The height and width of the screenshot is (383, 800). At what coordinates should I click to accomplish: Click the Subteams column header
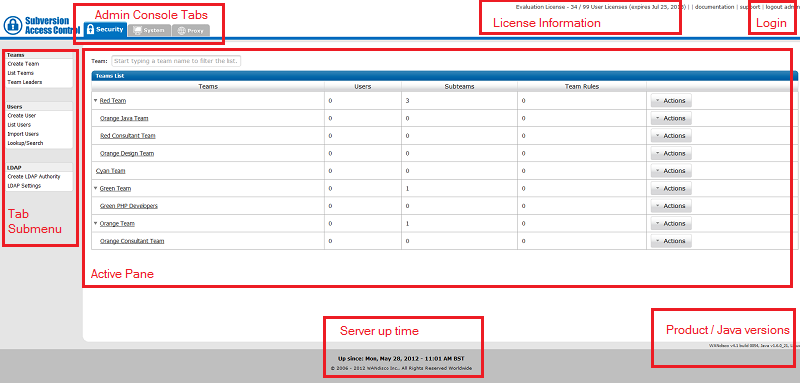(459, 87)
